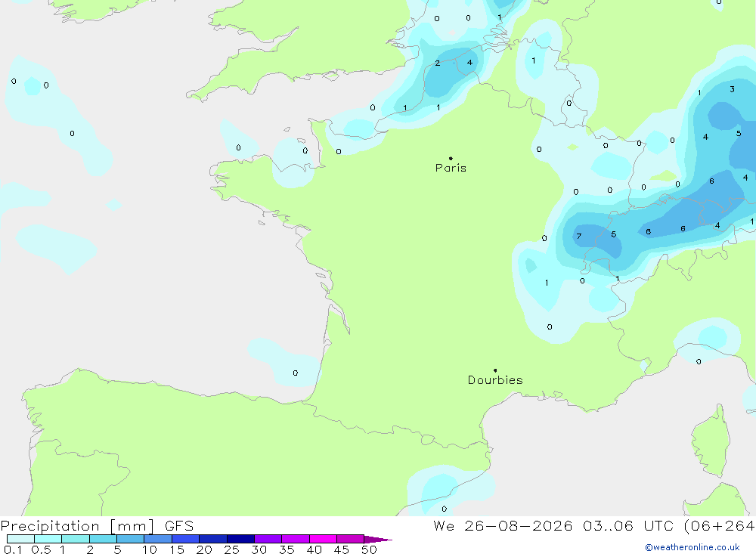
Task: Pick the 35–40 mm purple legend swatch
Action: click(x=296, y=539)
